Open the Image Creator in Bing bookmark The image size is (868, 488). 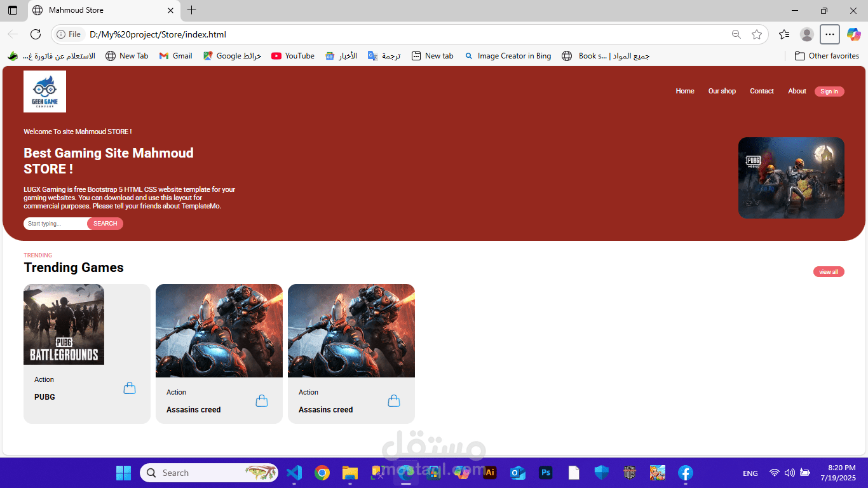[508, 56]
